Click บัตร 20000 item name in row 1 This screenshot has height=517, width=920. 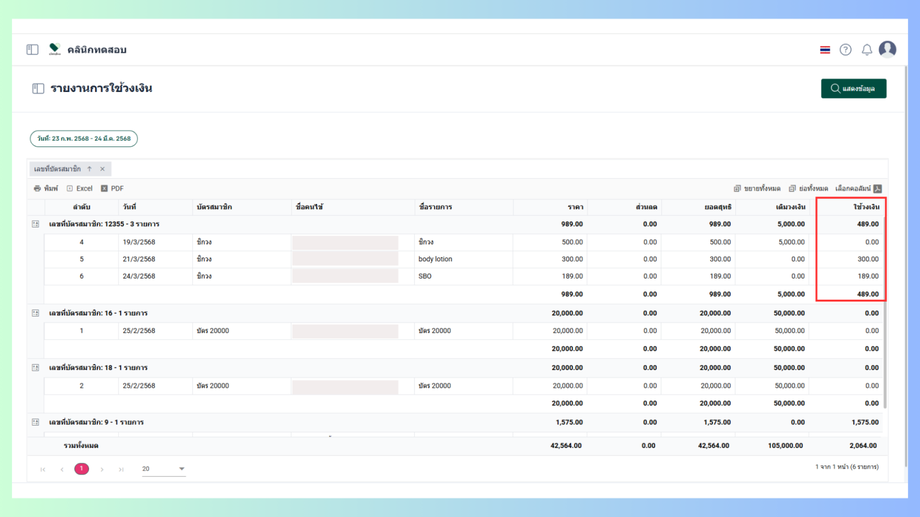coord(435,331)
